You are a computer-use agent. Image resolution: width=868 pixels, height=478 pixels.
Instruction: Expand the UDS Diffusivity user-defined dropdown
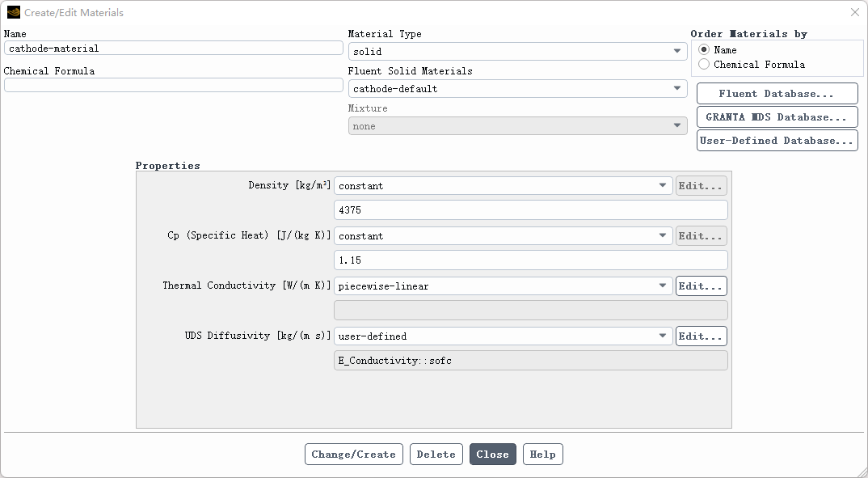click(x=503, y=336)
